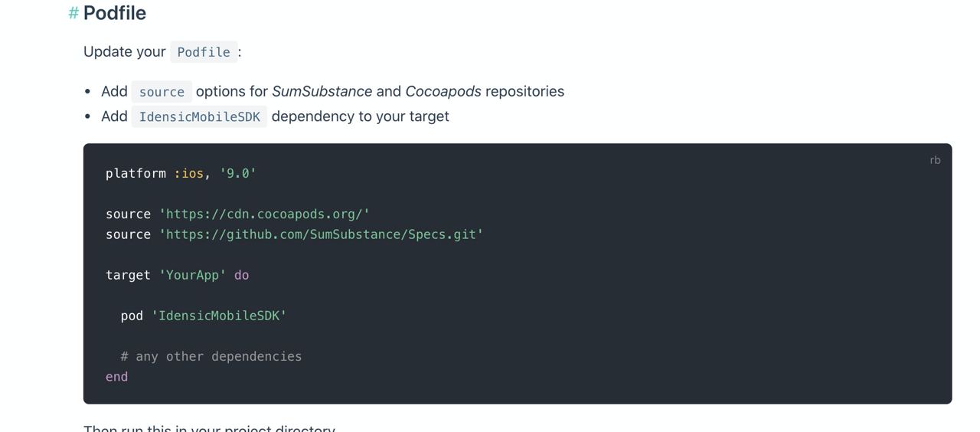Click the Podfile section heading

[115, 13]
